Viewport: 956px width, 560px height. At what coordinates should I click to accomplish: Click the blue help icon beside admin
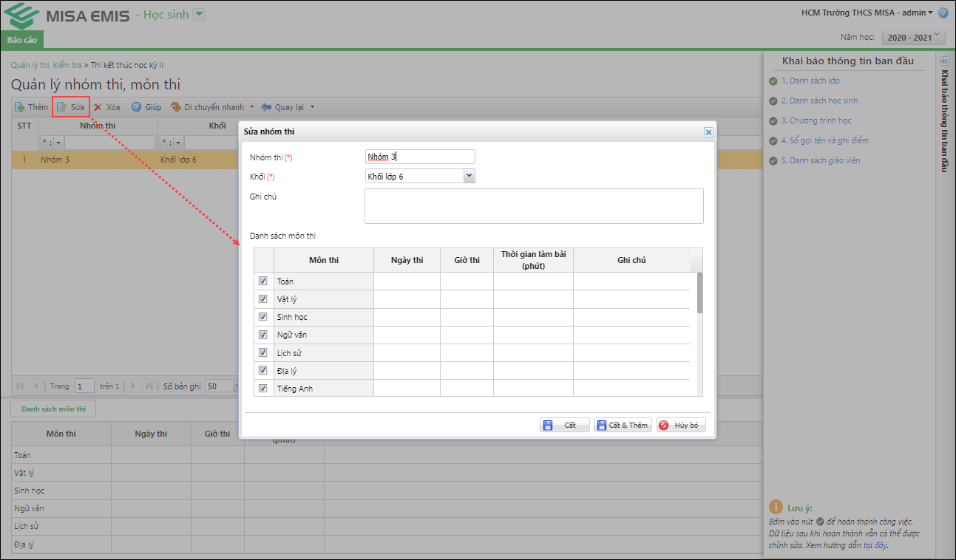pyautogui.click(x=943, y=13)
